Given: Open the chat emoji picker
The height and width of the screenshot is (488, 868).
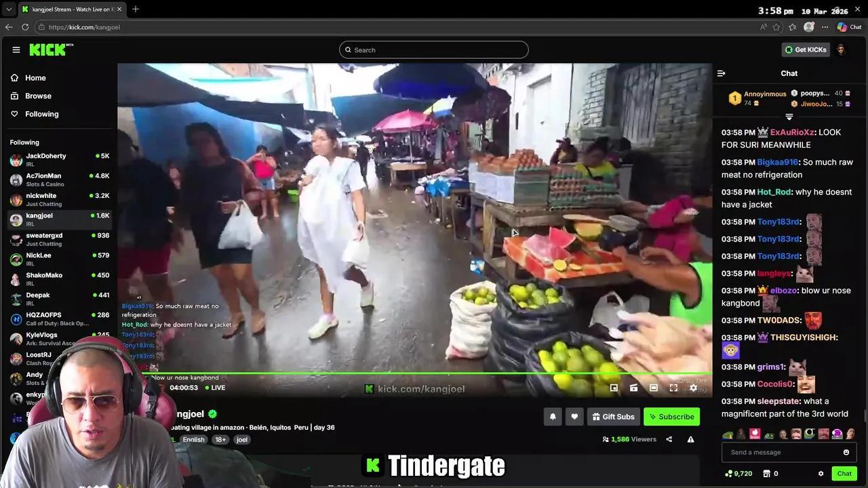Looking at the screenshot, I should point(846,452).
